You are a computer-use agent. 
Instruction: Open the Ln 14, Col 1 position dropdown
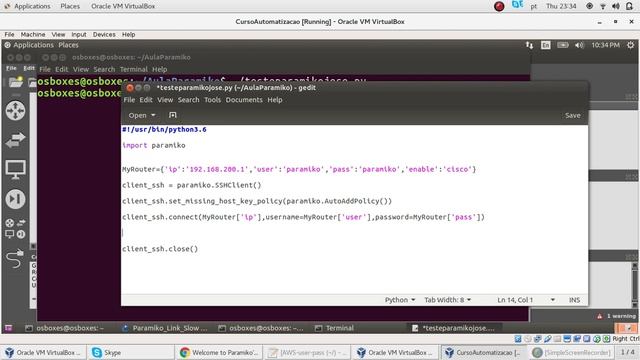tap(526, 300)
